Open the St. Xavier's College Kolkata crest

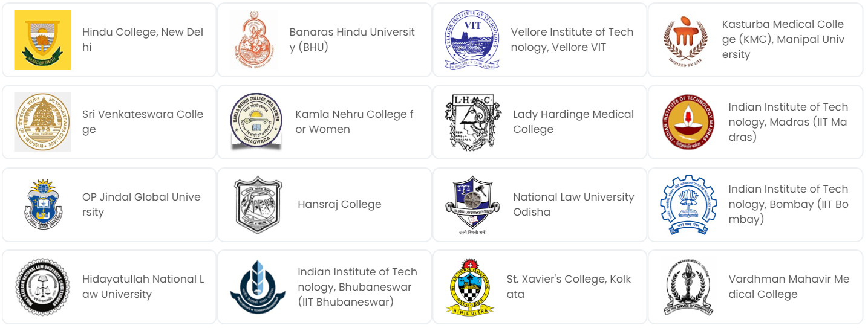click(x=469, y=287)
